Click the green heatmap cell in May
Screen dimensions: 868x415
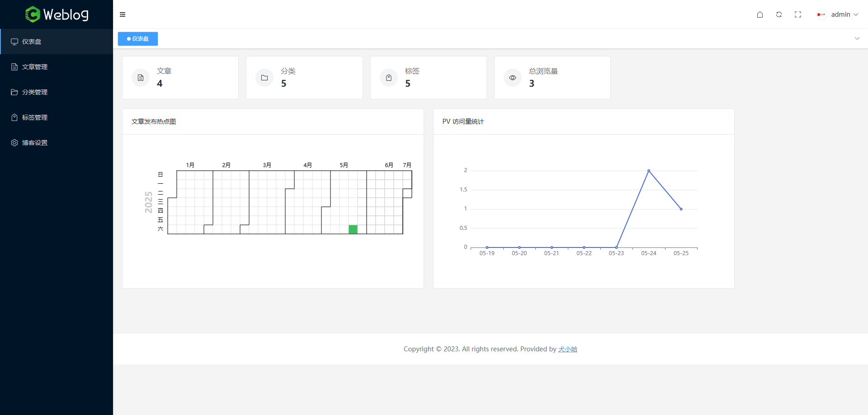[x=353, y=229]
